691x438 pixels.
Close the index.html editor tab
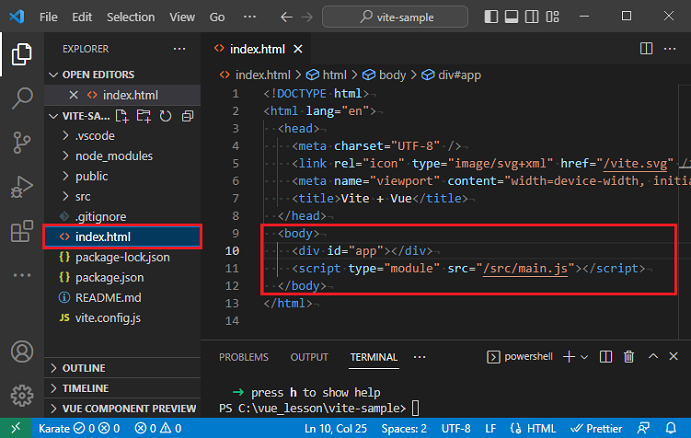(x=298, y=49)
